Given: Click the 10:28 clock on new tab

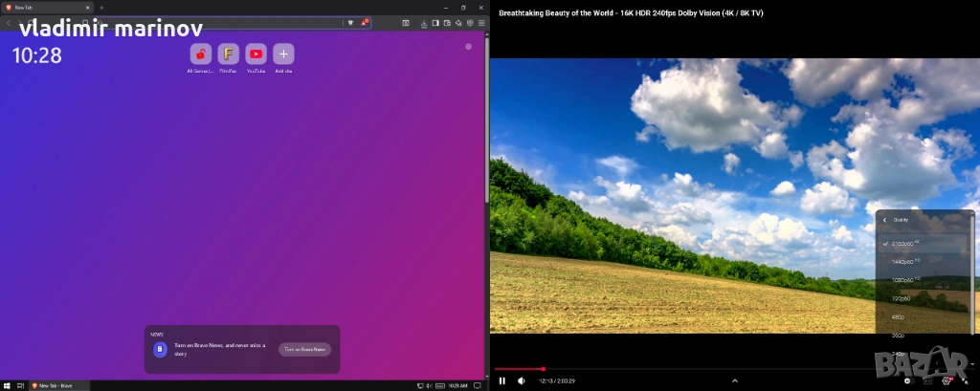Looking at the screenshot, I should coord(37,55).
